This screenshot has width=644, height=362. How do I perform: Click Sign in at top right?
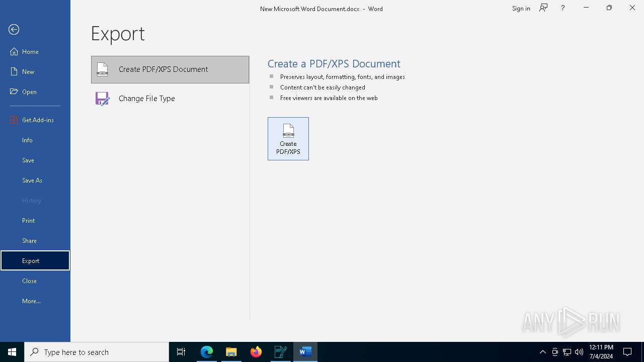[x=521, y=9]
